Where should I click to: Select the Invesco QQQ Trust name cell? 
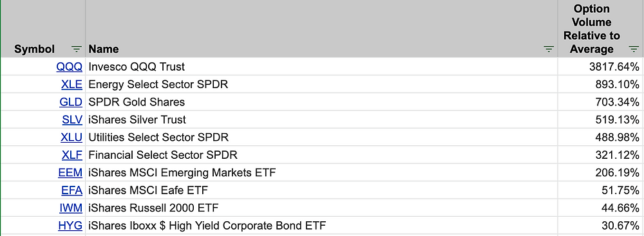tap(321, 66)
